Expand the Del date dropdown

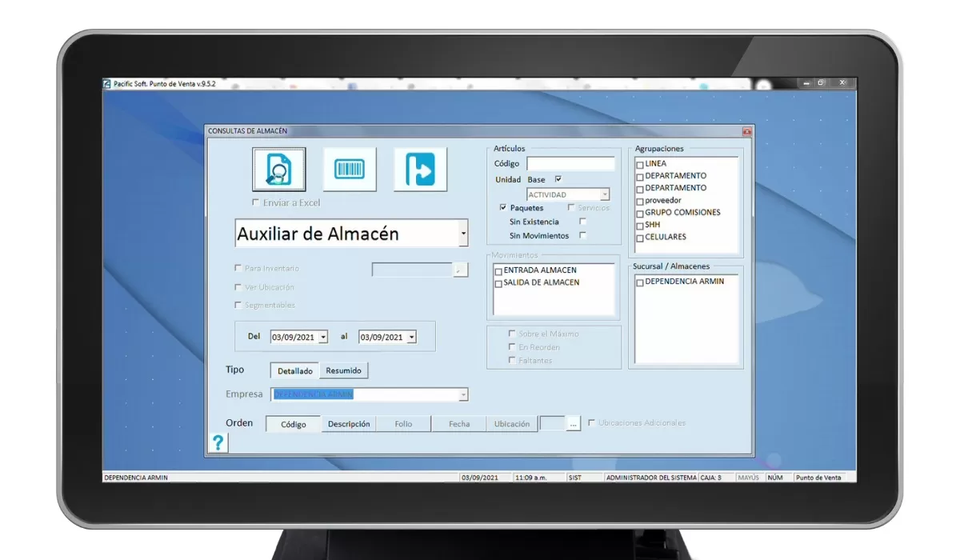322,336
